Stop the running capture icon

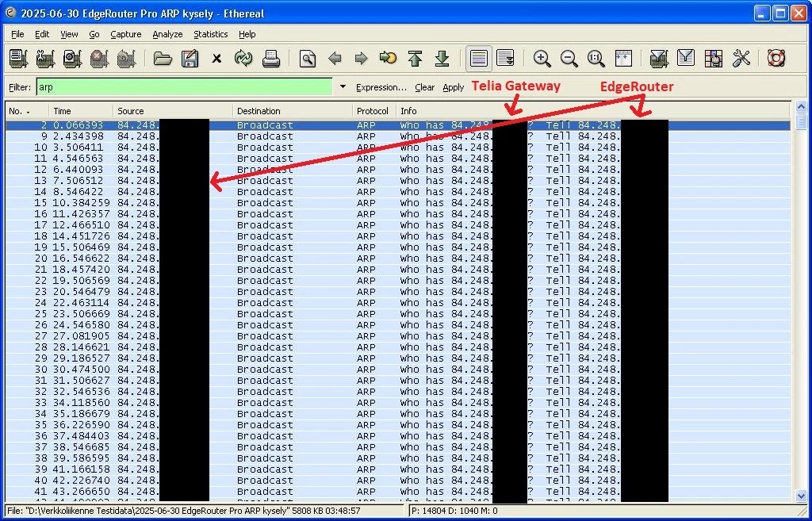pos(99,59)
